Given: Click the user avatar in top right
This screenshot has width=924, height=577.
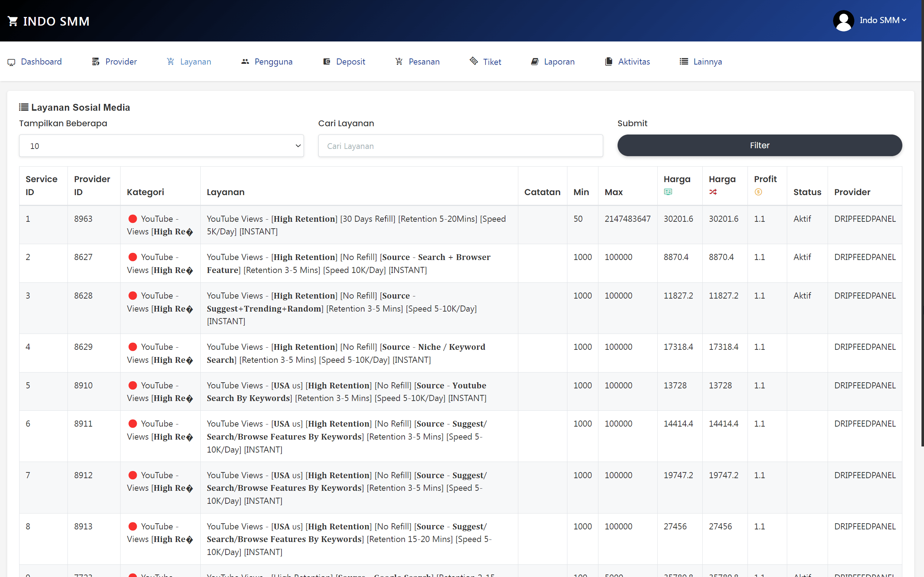Looking at the screenshot, I should pyautogui.click(x=844, y=20).
